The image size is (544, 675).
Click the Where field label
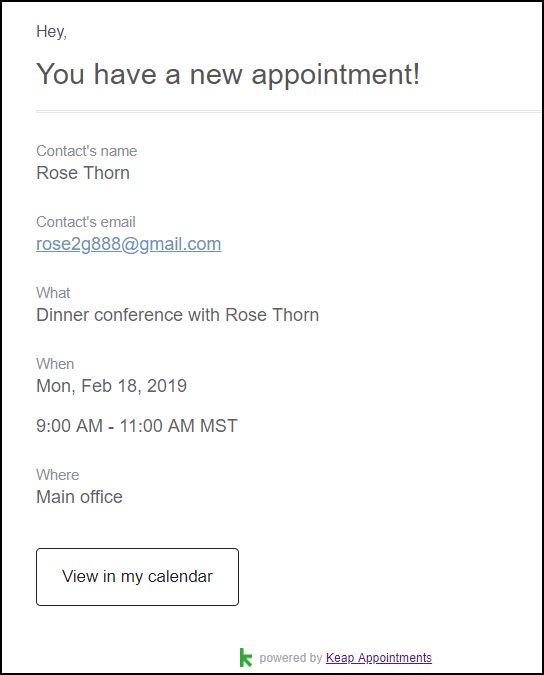(58, 475)
